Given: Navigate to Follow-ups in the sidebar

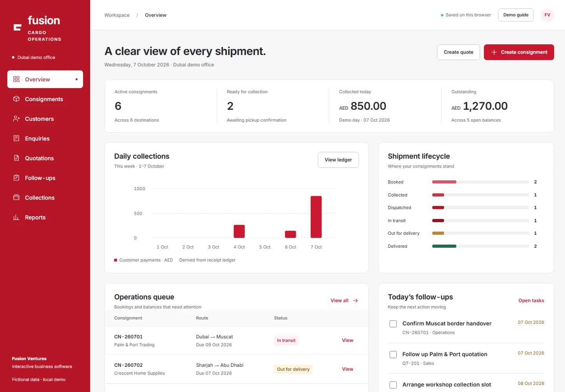Looking at the screenshot, I should pyautogui.click(x=45, y=178).
